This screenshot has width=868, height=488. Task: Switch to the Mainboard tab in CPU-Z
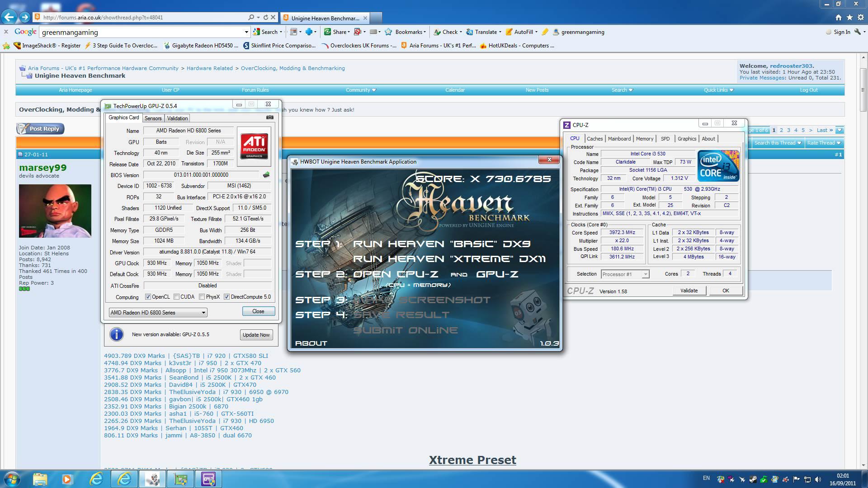click(619, 139)
